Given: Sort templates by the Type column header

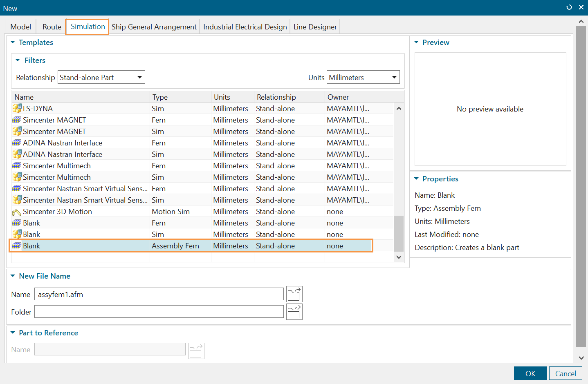Looking at the screenshot, I should point(180,97).
